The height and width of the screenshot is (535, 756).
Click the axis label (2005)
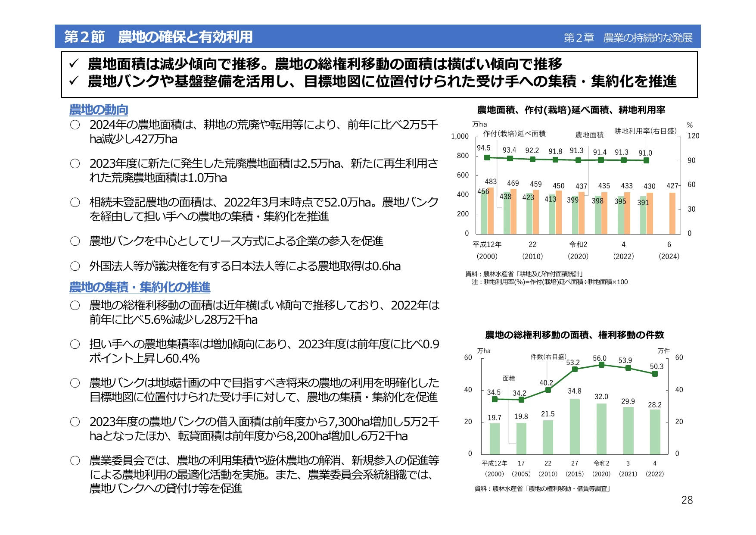(521, 474)
